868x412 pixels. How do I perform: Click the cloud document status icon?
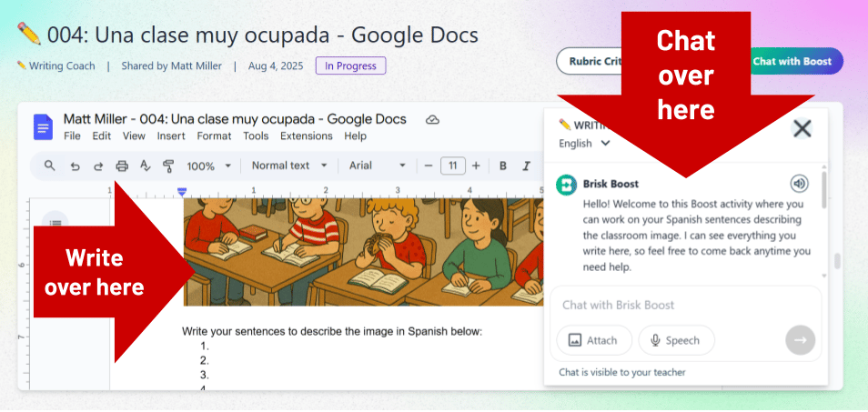[432, 120]
